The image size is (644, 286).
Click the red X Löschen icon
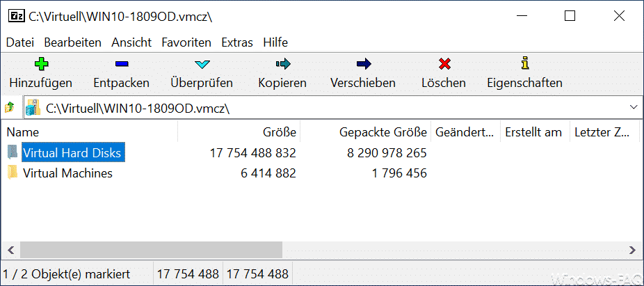(444, 64)
